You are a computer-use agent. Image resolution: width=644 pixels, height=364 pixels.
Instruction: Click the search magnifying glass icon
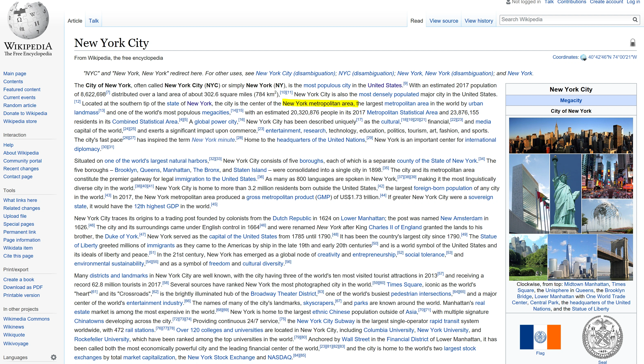635,20
